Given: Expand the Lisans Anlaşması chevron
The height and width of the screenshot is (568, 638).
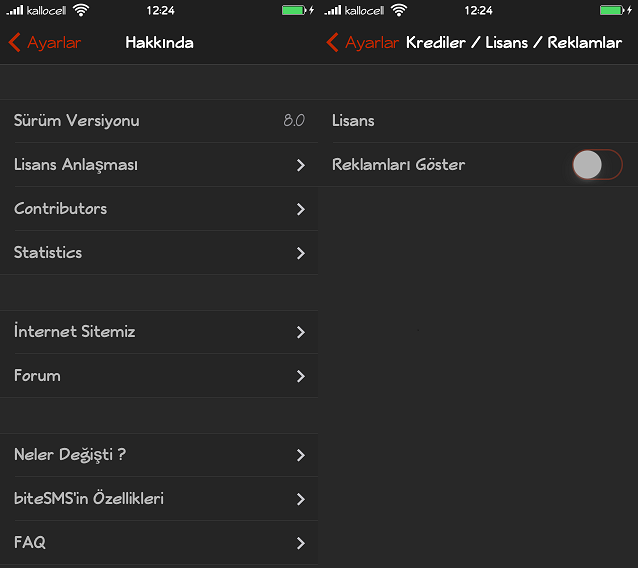Looking at the screenshot, I should pyautogui.click(x=301, y=165).
